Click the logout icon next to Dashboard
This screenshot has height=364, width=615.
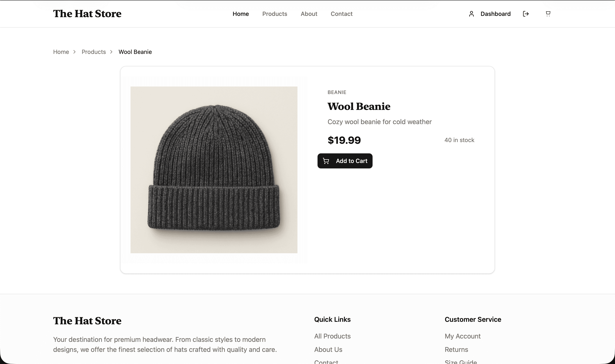click(526, 14)
